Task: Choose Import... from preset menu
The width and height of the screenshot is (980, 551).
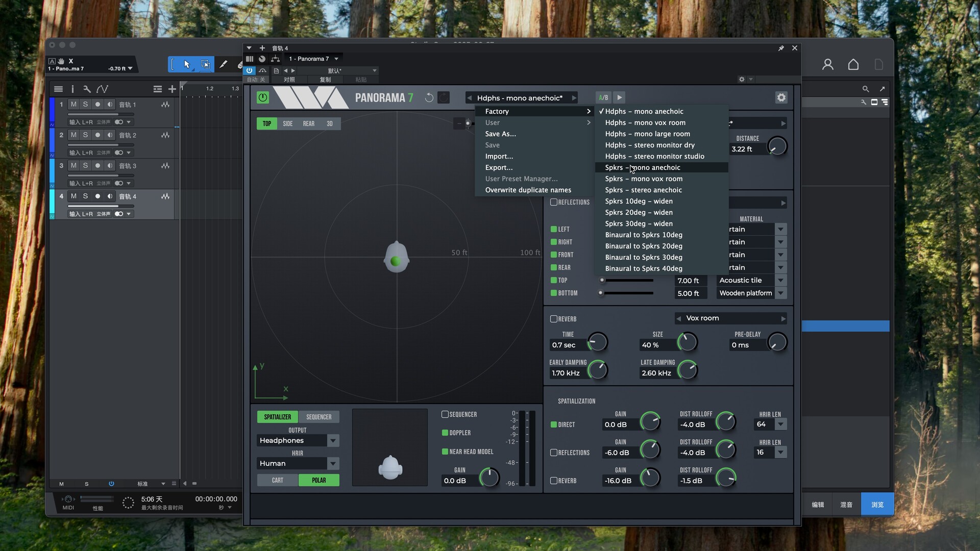Action: [534, 156]
